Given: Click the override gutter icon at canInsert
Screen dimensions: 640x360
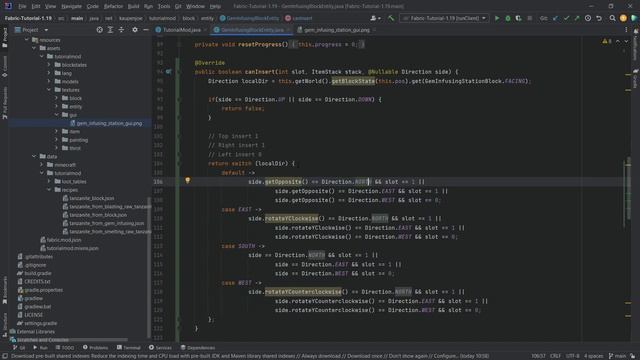Looking at the screenshot, I should click(168, 72).
